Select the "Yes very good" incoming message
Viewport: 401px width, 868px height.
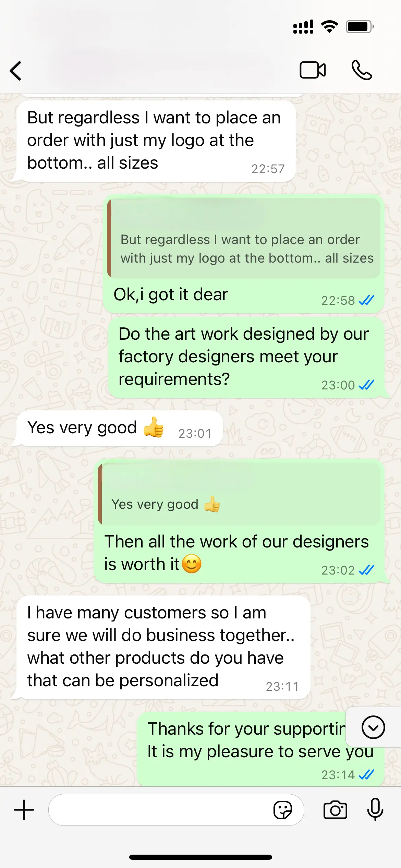click(118, 428)
